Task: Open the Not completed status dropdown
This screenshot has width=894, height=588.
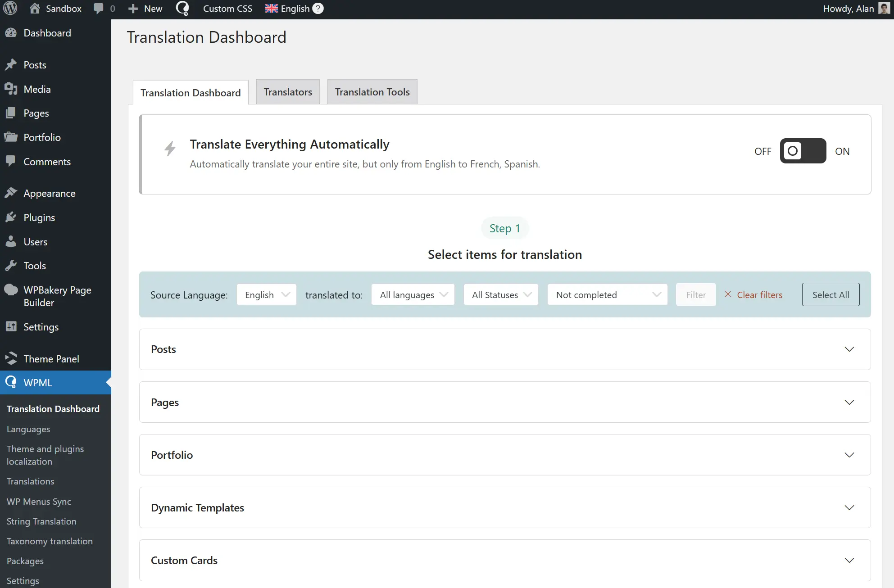Action: coord(607,294)
